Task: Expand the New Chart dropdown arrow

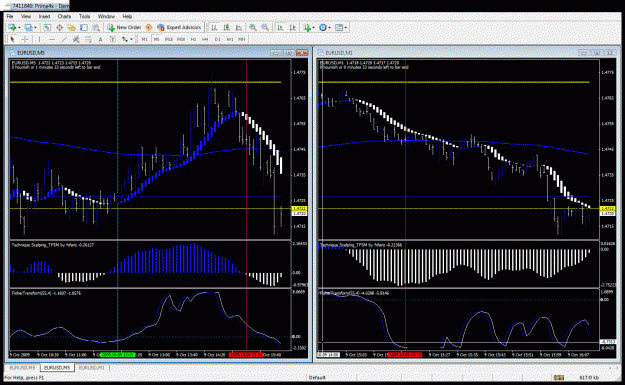Action: coord(19,28)
